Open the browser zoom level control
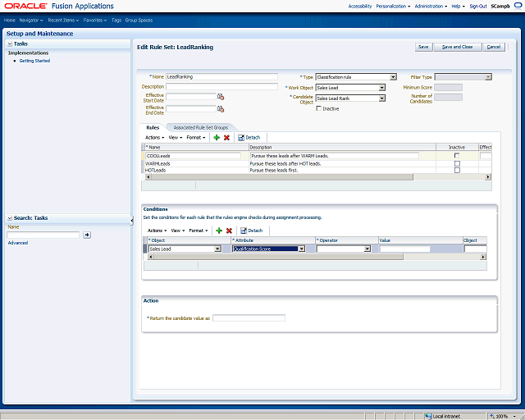The width and height of the screenshot is (525, 420). click(504, 417)
